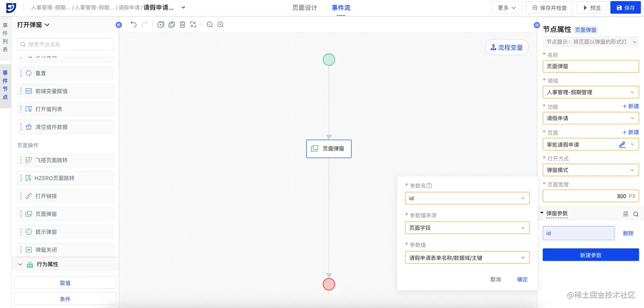Click the list settings icon beside 弹窗参数
644x308 pixels.
[x=625, y=214]
